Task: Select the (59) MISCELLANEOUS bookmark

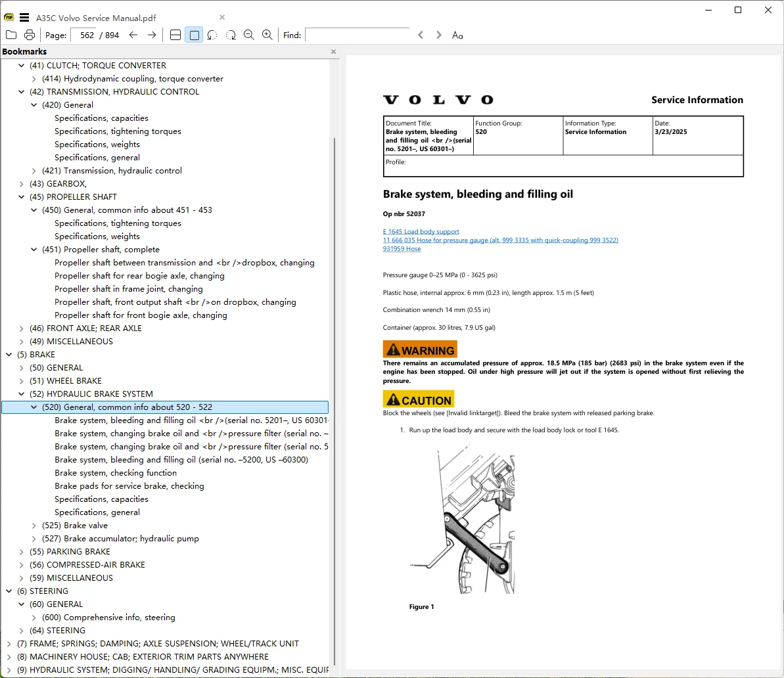Action: (71, 578)
